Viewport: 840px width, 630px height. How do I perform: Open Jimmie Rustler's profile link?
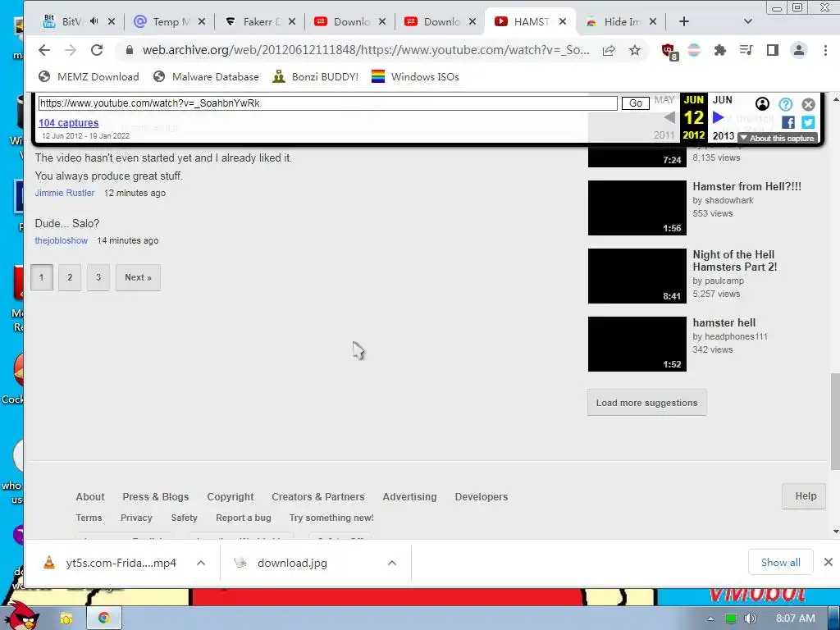coord(65,193)
